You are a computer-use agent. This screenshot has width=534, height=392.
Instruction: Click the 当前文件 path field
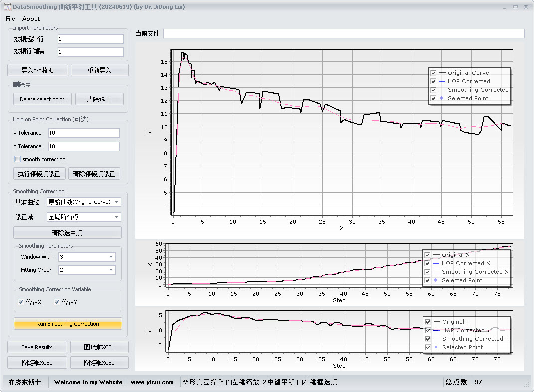(344, 34)
